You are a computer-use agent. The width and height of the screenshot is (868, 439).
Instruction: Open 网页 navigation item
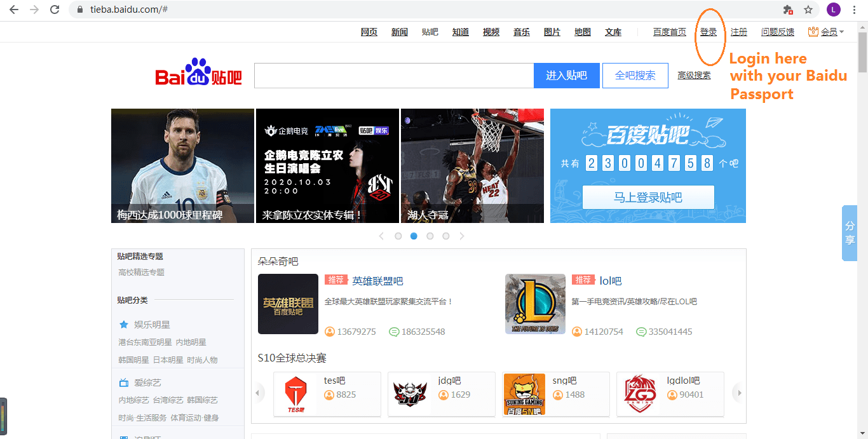point(369,32)
